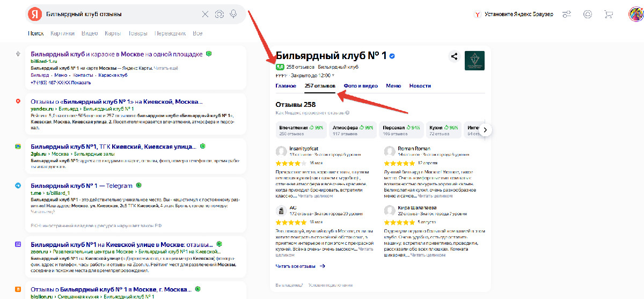Screen dimensions: 644x299
Task: Filter reviews by Атмосфера category
Action: [353, 129]
